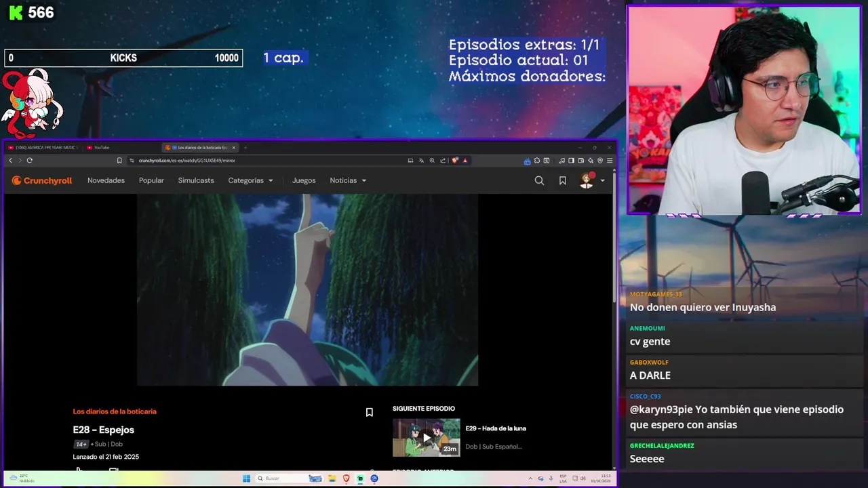
Task: Go back in the browser
Action: (10, 161)
